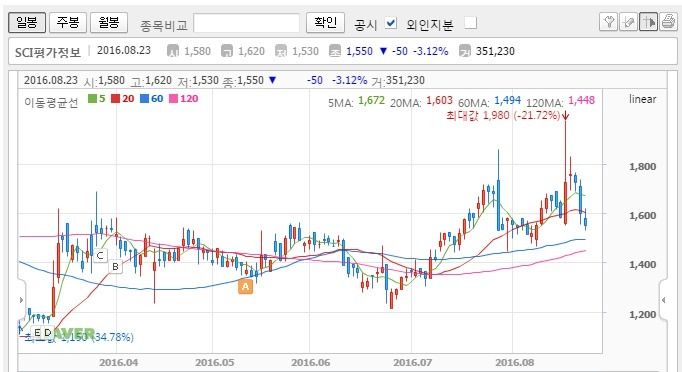The width and height of the screenshot is (682, 372).
Task: Click the 2016.06 axis date label
Action: pyautogui.click(x=311, y=362)
